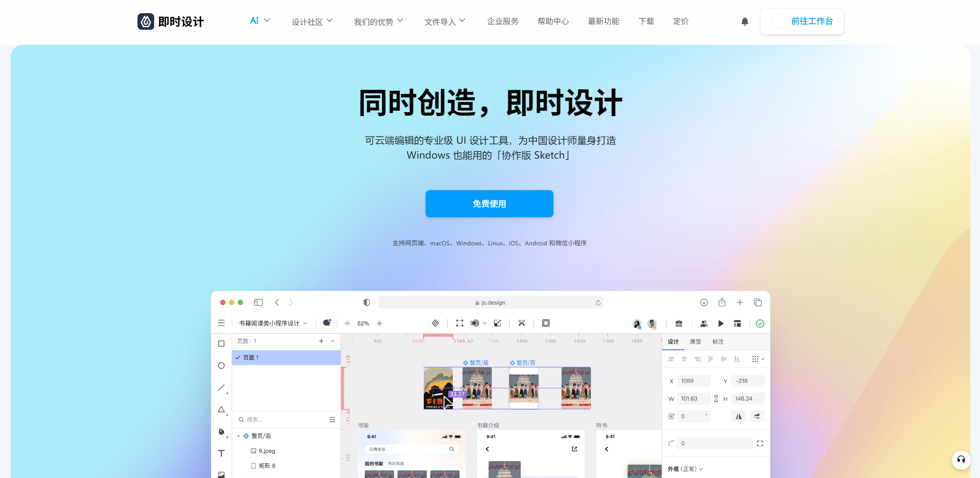Switch to the 设计 tab
Image resolution: width=980 pixels, height=478 pixels.
click(x=673, y=342)
